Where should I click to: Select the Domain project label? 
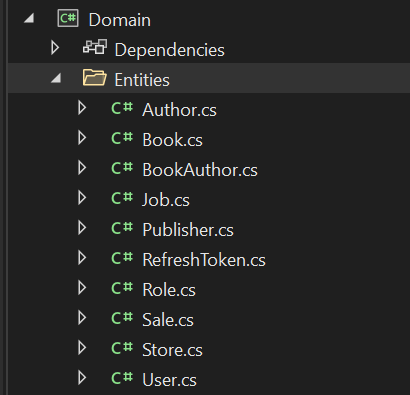coord(120,20)
